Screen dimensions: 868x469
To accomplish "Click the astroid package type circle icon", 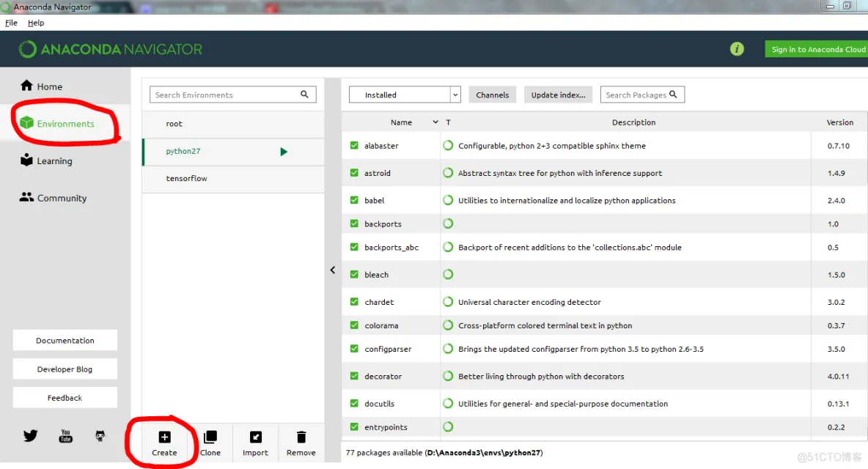I will [449, 172].
